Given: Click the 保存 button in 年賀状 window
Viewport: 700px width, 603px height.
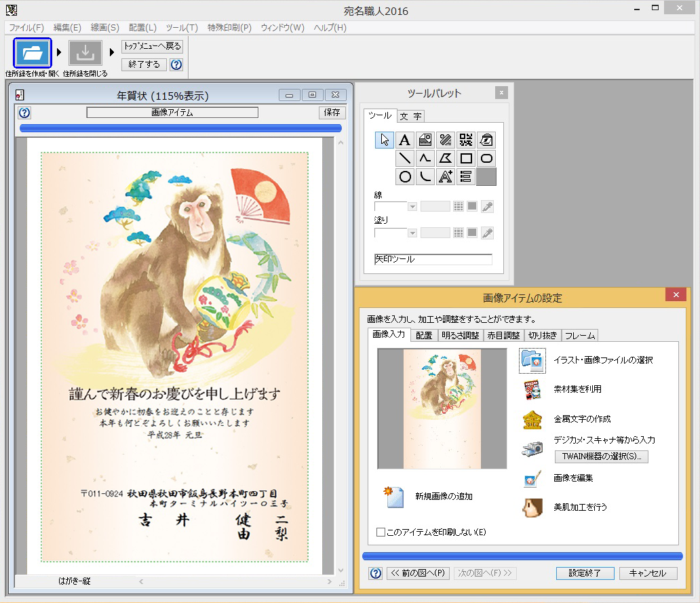Looking at the screenshot, I should coord(332,113).
